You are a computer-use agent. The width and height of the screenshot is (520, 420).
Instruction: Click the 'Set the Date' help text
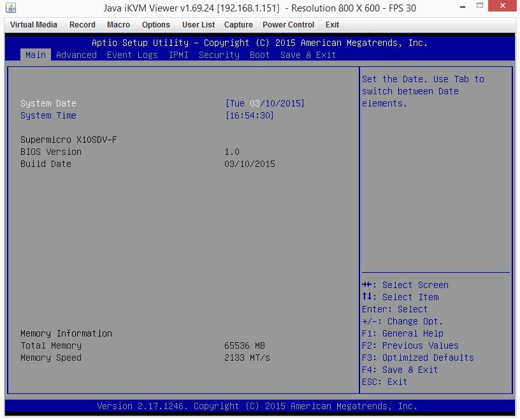(423, 91)
